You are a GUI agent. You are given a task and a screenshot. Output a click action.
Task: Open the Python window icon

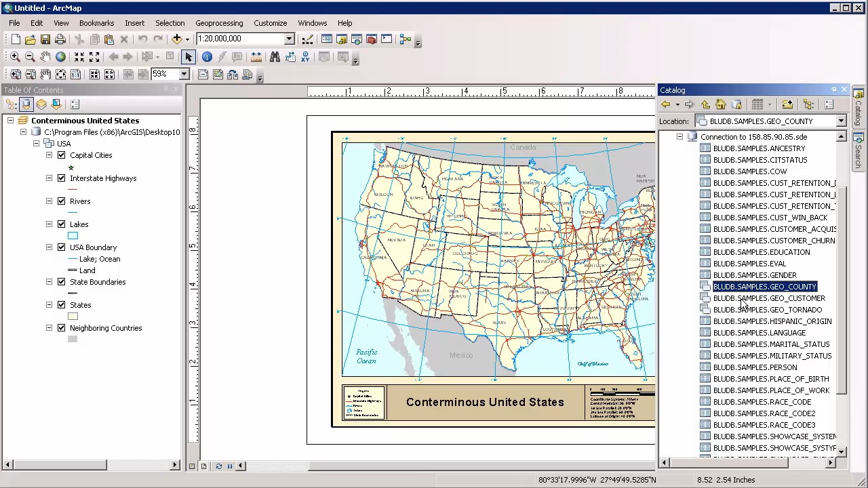pyautogui.click(x=387, y=39)
